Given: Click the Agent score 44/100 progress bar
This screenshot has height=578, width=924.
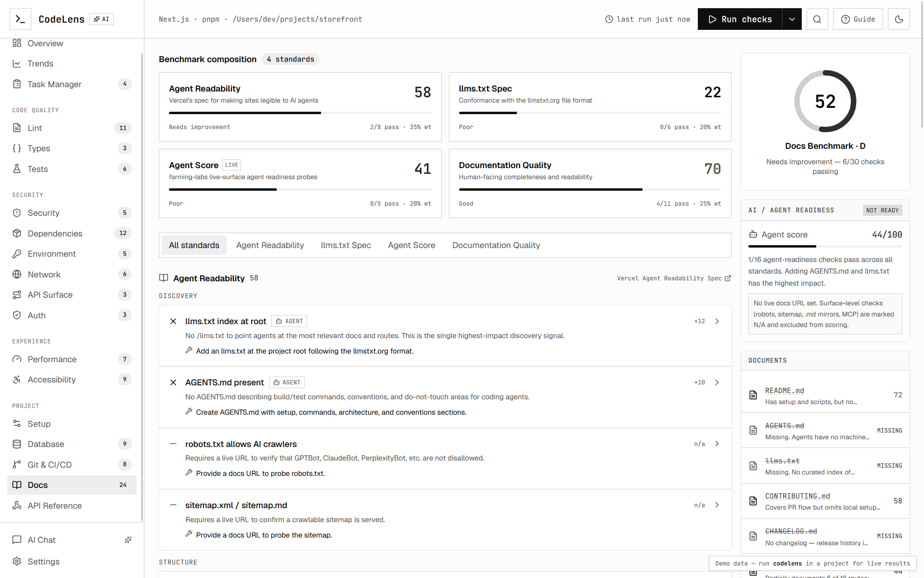Looking at the screenshot, I should coord(825,246).
